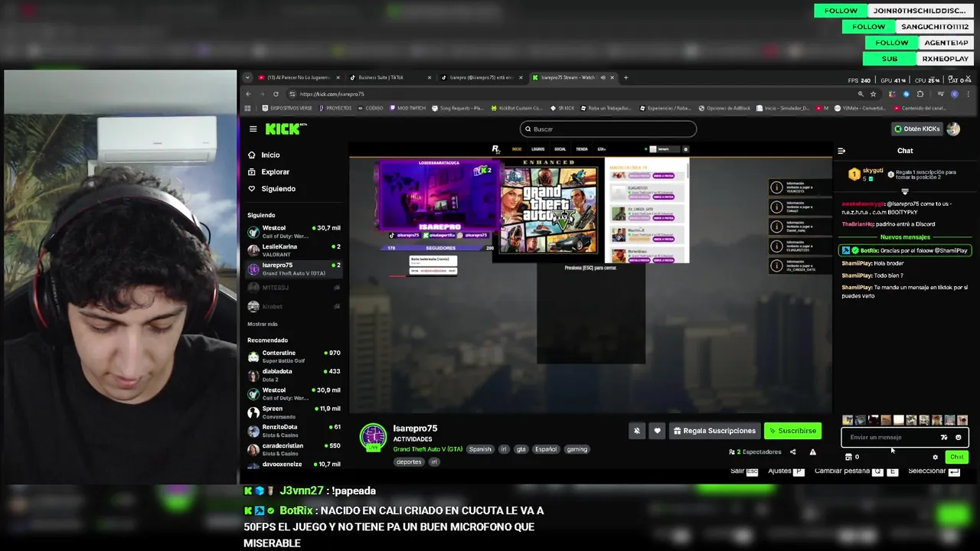Open the emoji picker in chat
This screenshot has width=980, height=551.
coord(959,437)
